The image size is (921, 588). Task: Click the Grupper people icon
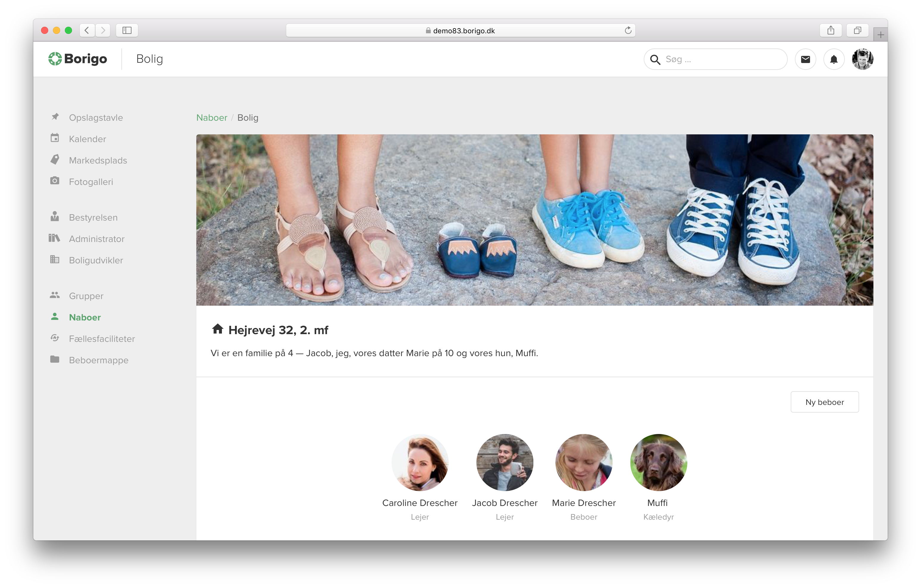[55, 295]
